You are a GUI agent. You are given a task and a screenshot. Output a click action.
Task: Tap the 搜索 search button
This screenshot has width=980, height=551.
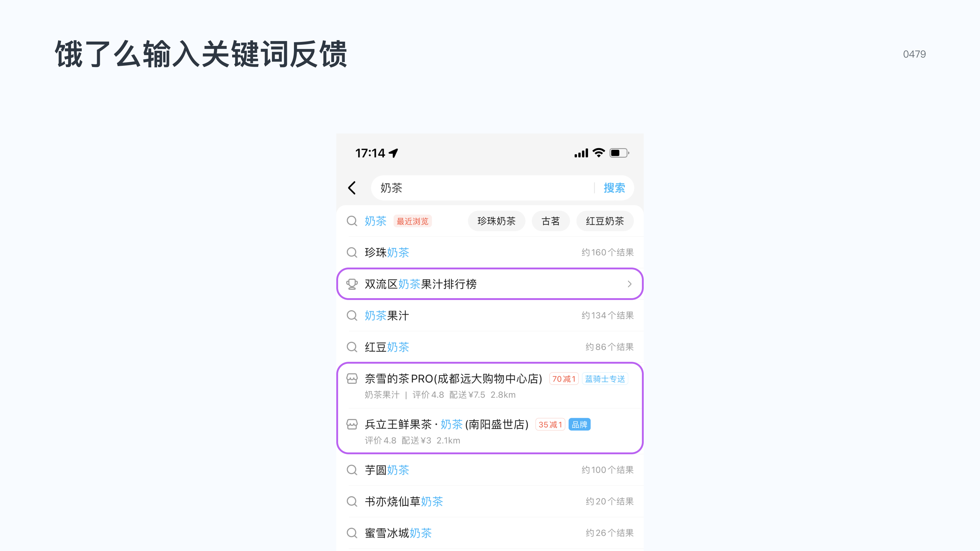click(614, 188)
